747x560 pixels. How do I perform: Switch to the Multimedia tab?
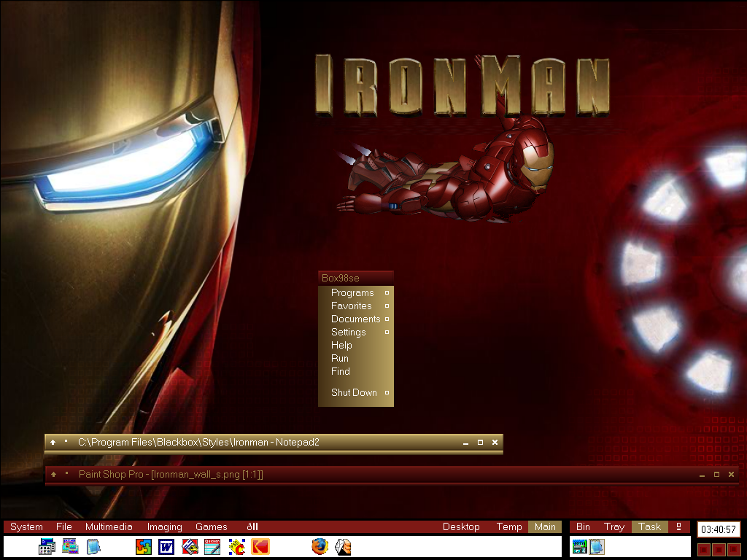(109, 526)
